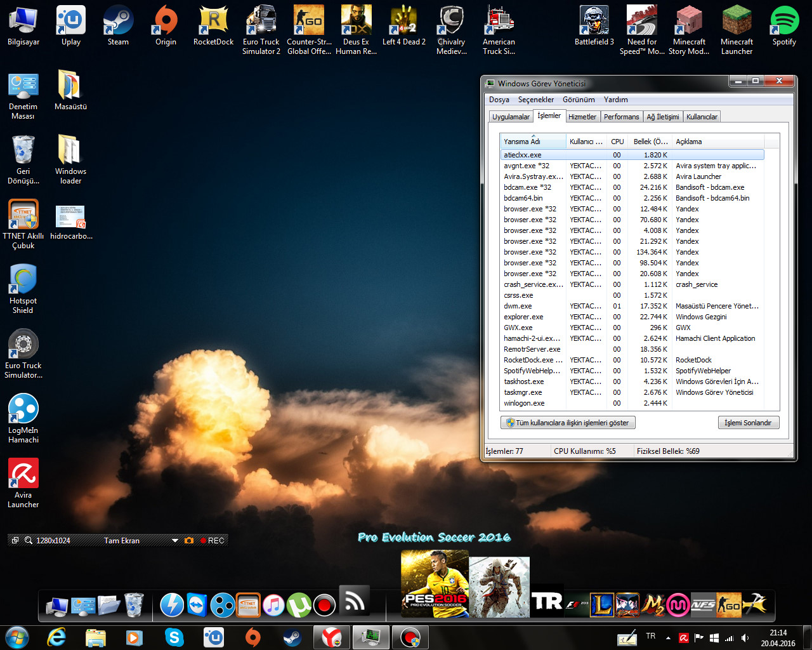Take Bandicam screenshot via camera icon

pos(188,540)
